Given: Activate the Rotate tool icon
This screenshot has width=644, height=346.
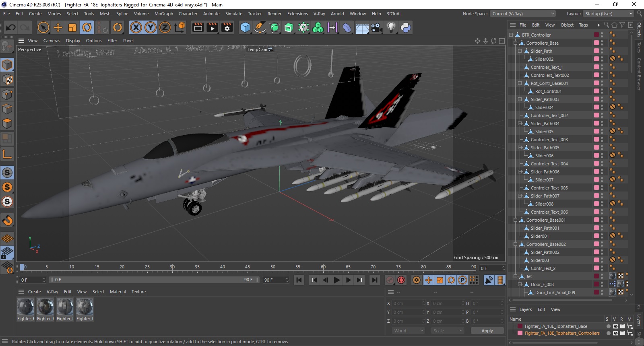Looking at the screenshot, I should pyautogui.click(x=87, y=27).
